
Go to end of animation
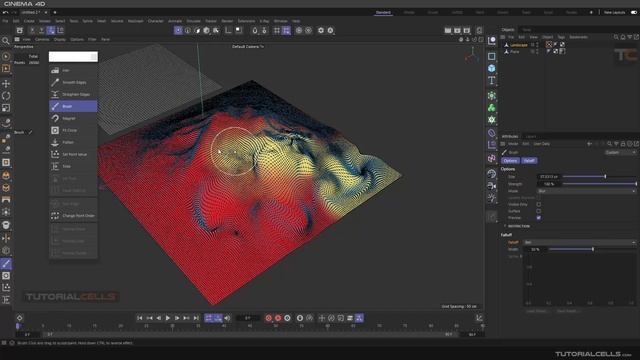pos(196,318)
